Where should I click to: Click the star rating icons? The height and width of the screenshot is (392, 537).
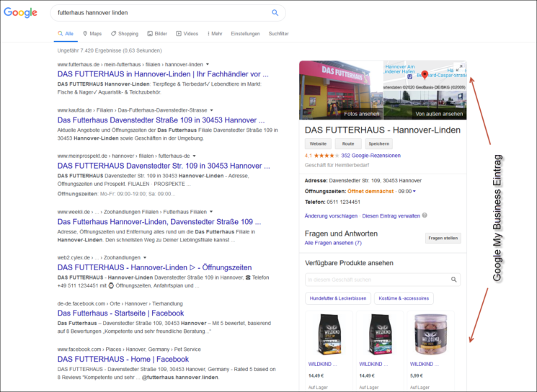pyautogui.click(x=327, y=156)
